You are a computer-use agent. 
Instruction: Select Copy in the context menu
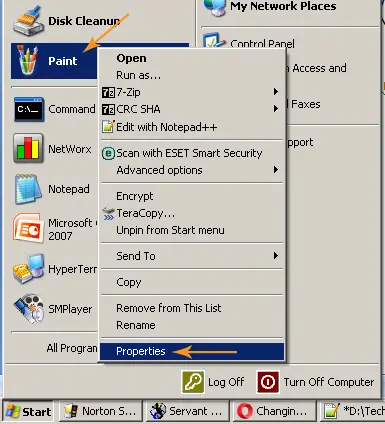[x=192, y=282]
